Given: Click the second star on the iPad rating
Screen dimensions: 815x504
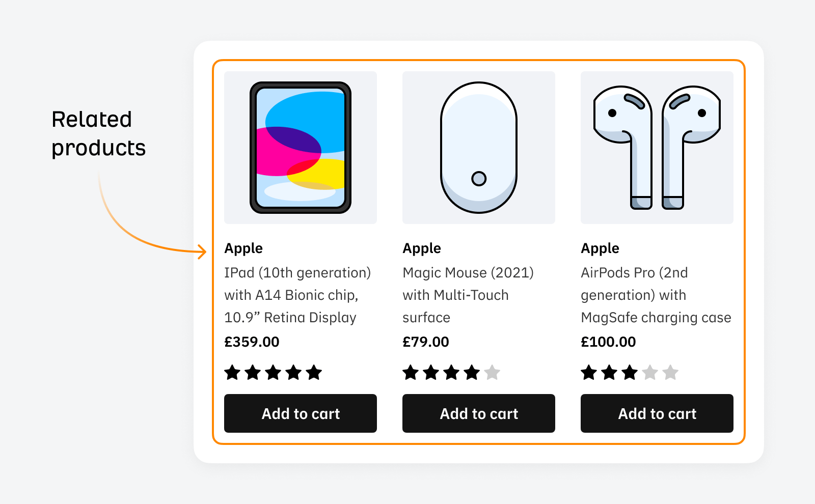Looking at the screenshot, I should 252,373.
